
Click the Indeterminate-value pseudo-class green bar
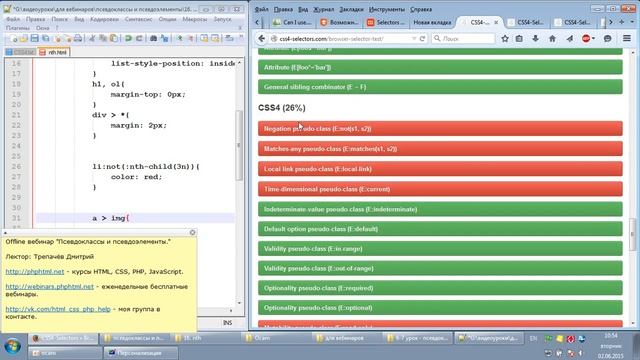[x=440, y=209]
